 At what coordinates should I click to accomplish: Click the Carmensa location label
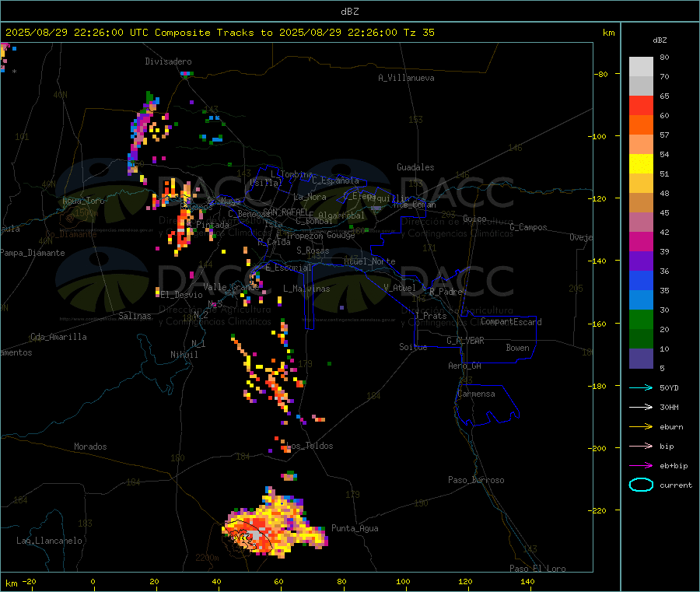476,394
